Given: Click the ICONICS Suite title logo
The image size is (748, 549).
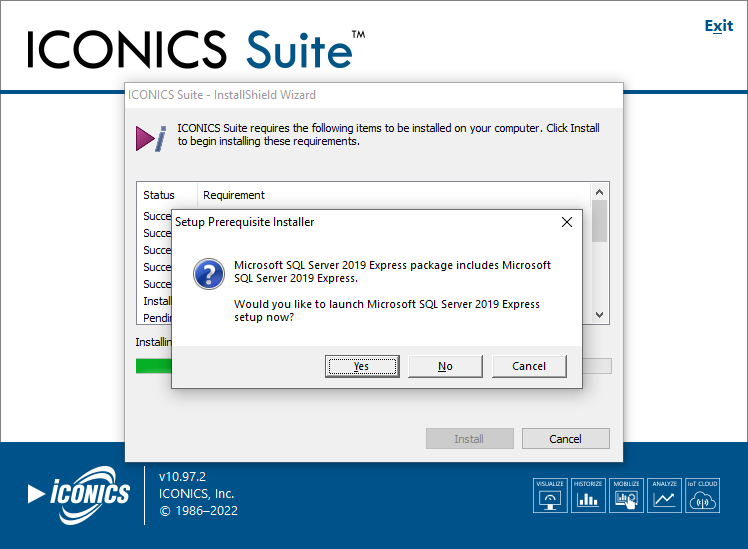Looking at the screenshot, I should (196, 50).
